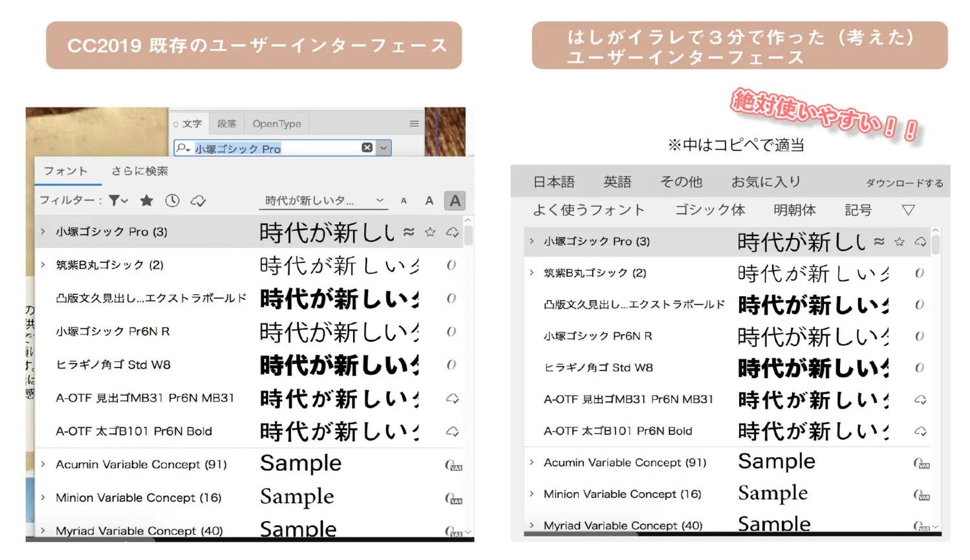This screenshot has width=970, height=560.
Task: Toggle the star favorites filter next to フィルター
Action: [147, 200]
